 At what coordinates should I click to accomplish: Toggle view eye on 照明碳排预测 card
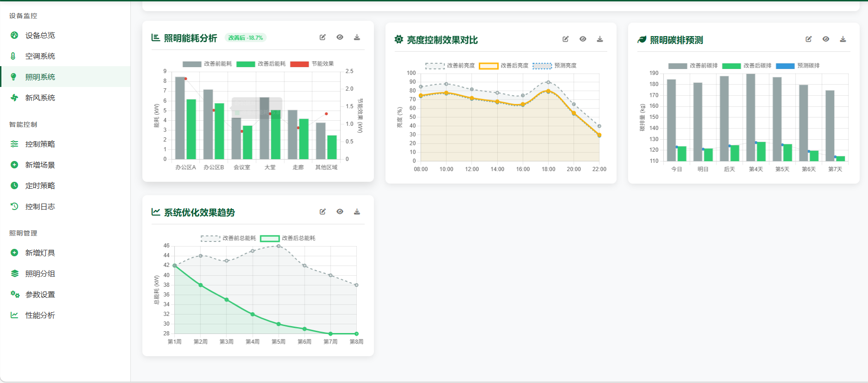pos(825,39)
